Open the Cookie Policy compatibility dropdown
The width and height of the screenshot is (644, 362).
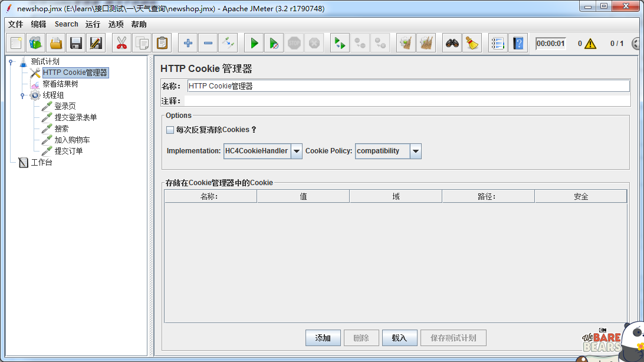(416, 151)
